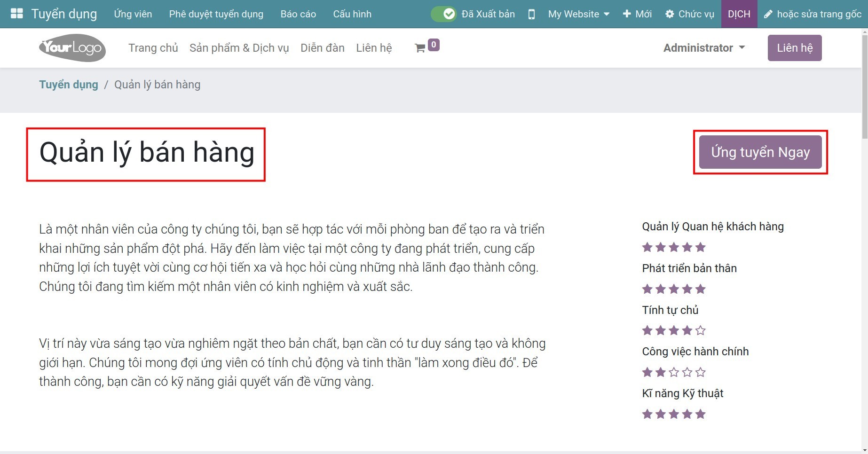The image size is (868, 454).
Task: Open the Ứng viên menu
Action: pos(133,14)
